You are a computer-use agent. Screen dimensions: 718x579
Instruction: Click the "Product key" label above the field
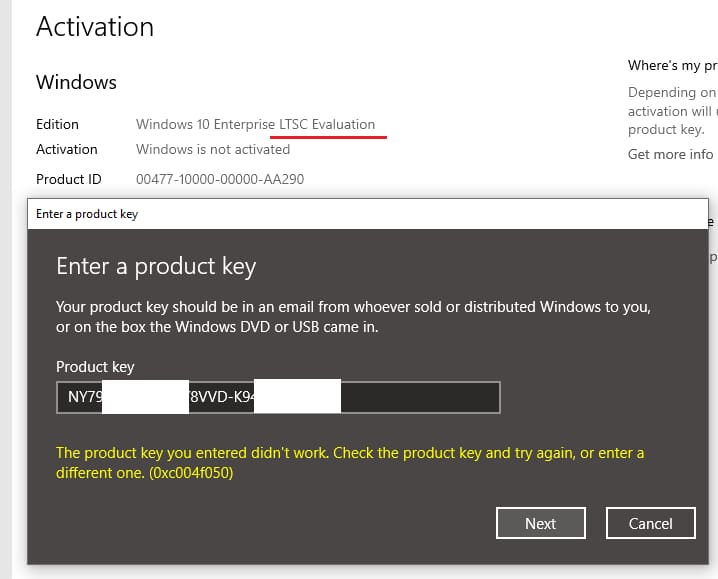(95, 367)
